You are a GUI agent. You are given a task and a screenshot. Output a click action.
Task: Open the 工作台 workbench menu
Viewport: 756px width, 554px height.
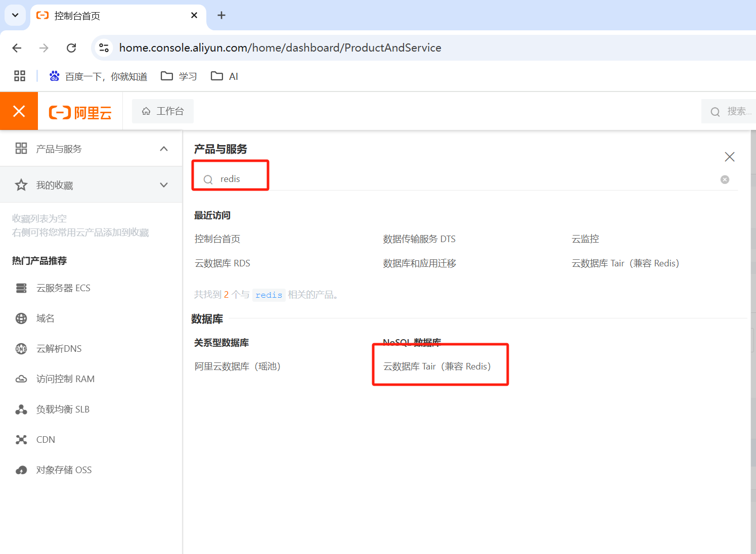coord(162,111)
